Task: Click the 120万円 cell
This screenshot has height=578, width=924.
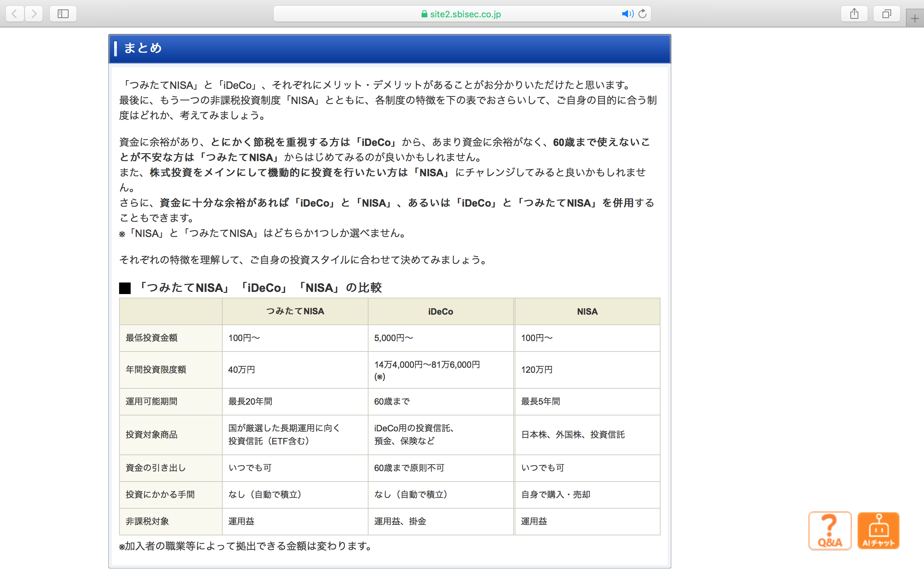Action: [x=587, y=370]
